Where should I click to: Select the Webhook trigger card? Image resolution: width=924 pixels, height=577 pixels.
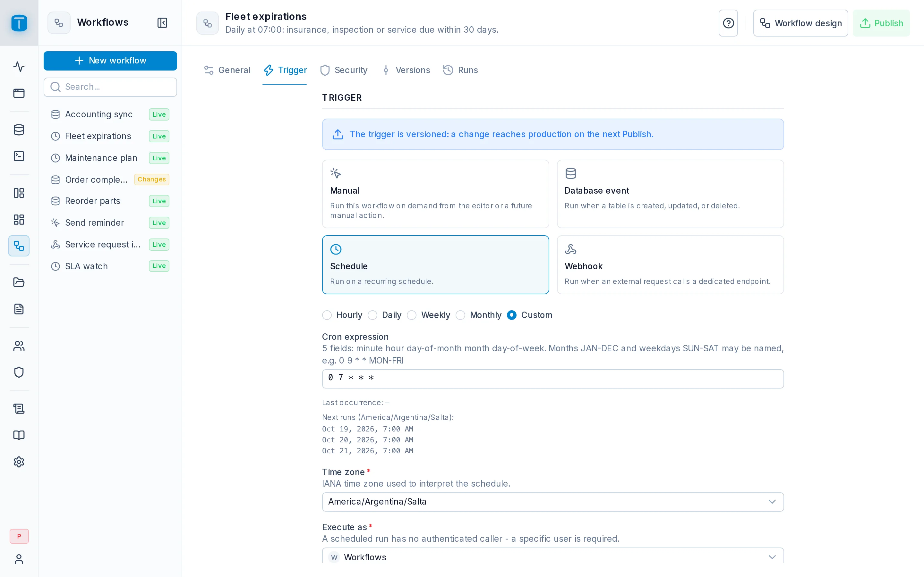click(x=670, y=264)
